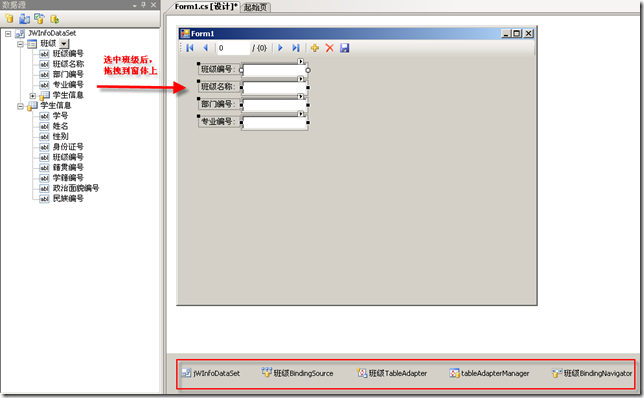Select the 部门编号: label on Form1
The height and width of the screenshot is (398, 644).
point(219,104)
